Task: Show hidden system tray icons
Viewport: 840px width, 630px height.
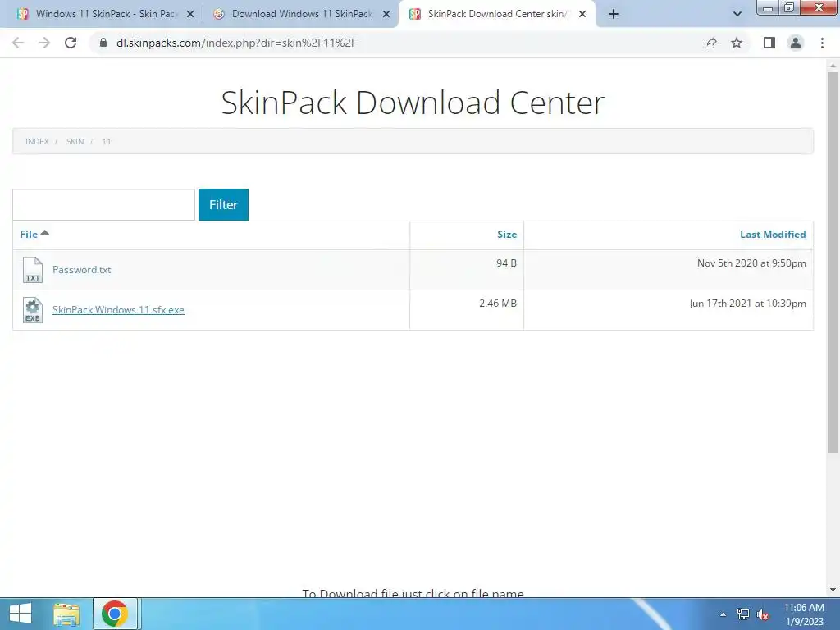Action: [x=723, y=614]
